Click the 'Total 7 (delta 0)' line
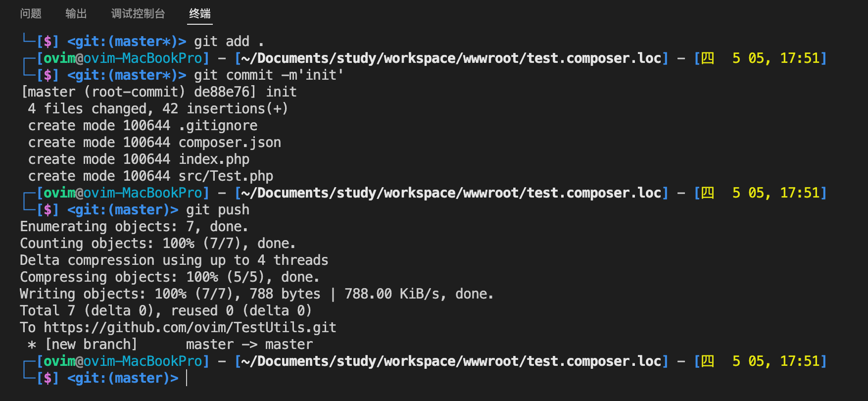 point(166,311)
